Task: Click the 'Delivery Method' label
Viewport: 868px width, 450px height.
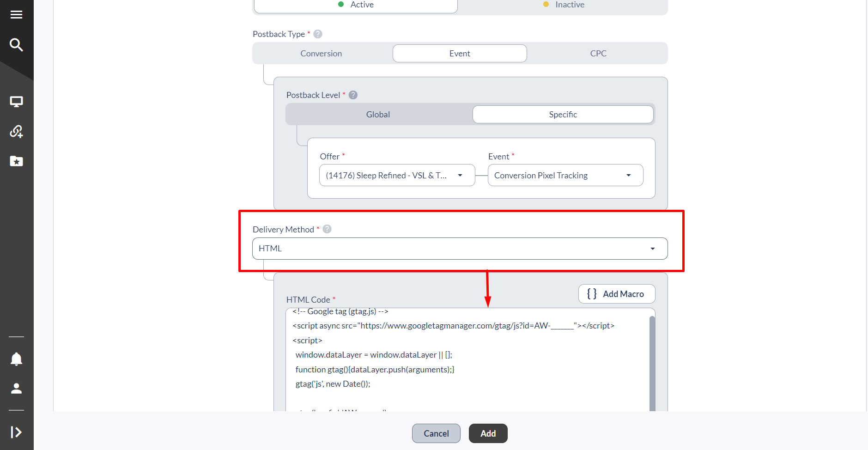Action: [x=283, y=230]
